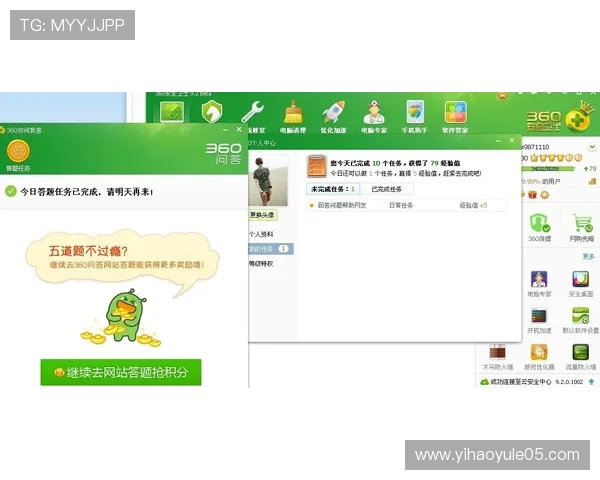Click the username x9871110 text
This screenshot has width=600, height=480.
click(535, 147)
